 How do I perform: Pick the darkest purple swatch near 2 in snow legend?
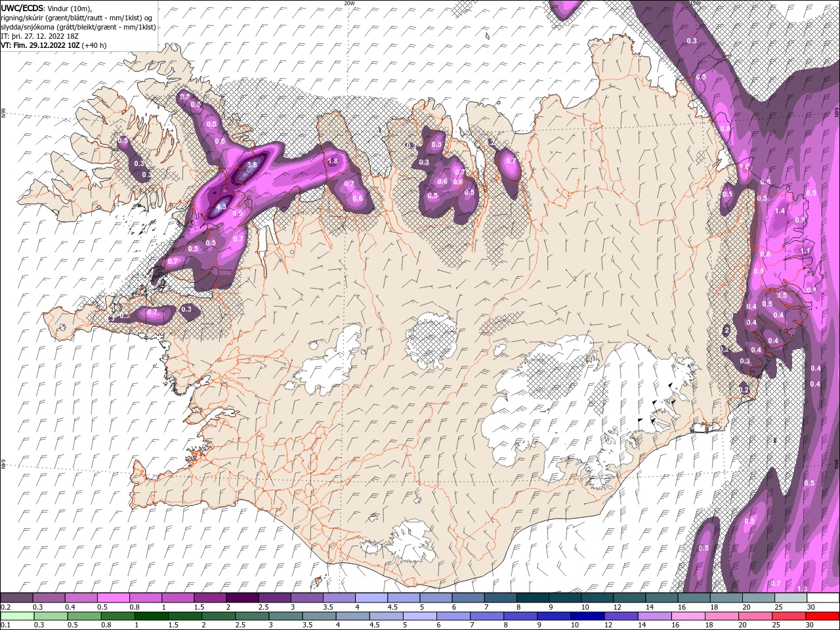point(242,598)
